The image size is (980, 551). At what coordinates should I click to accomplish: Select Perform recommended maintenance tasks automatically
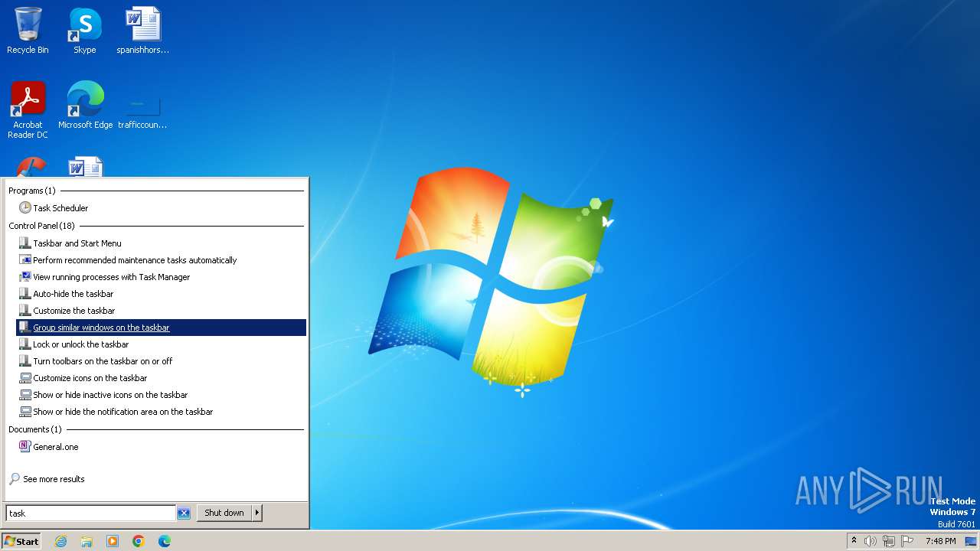pyautogui.click(x=162, y=260)
